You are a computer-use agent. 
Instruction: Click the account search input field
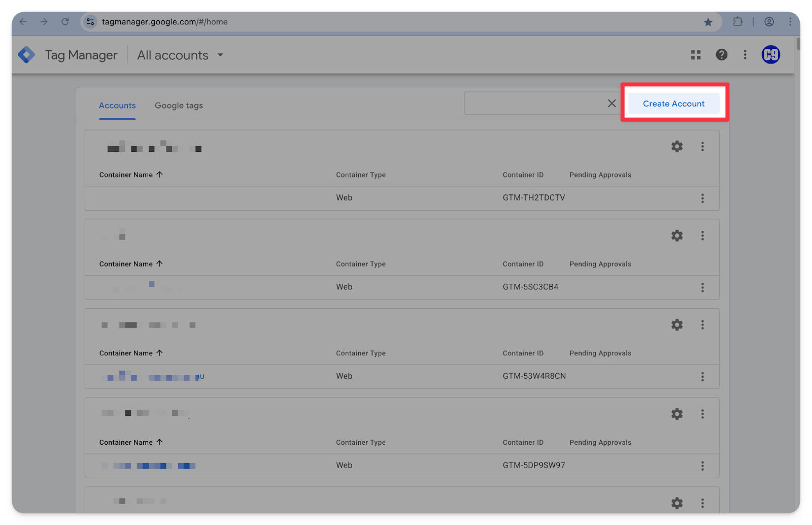coord(533,104)
